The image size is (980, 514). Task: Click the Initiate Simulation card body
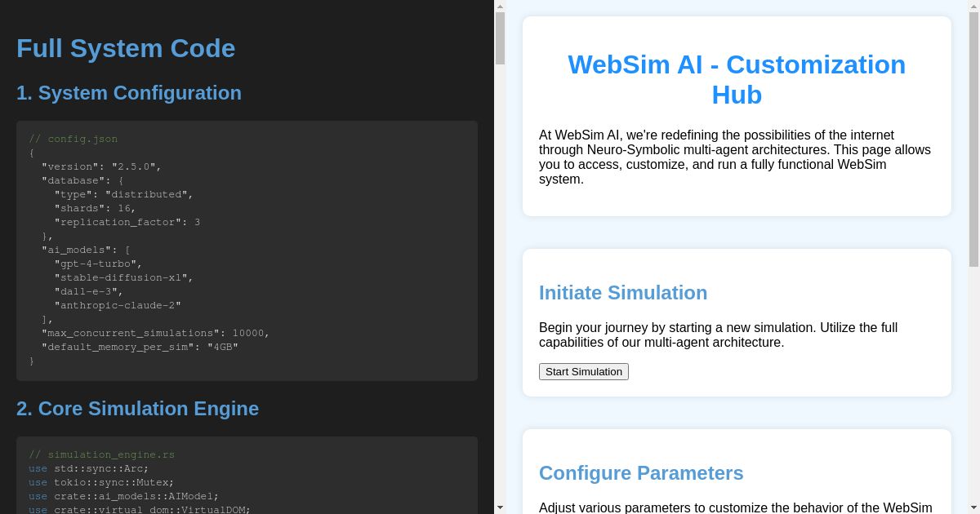717,335
